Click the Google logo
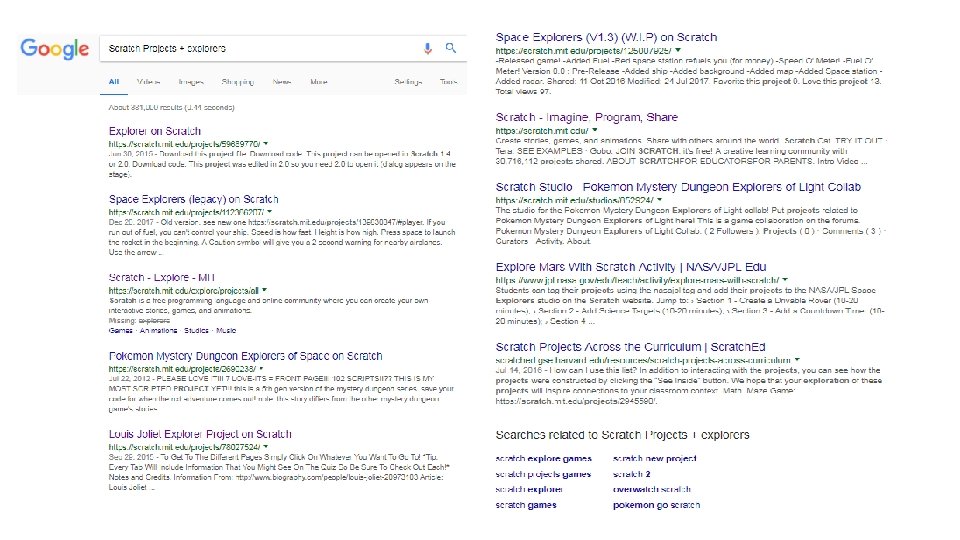The width and height of the screenshot is (960, 540). (54, 49)
